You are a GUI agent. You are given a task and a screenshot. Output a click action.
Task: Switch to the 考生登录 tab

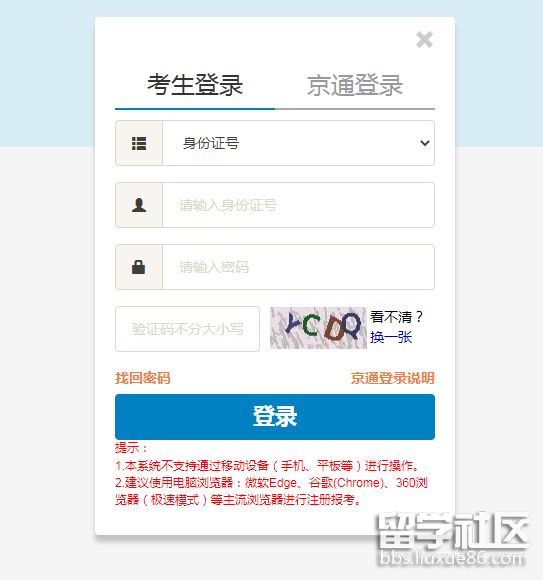[195, 85]
